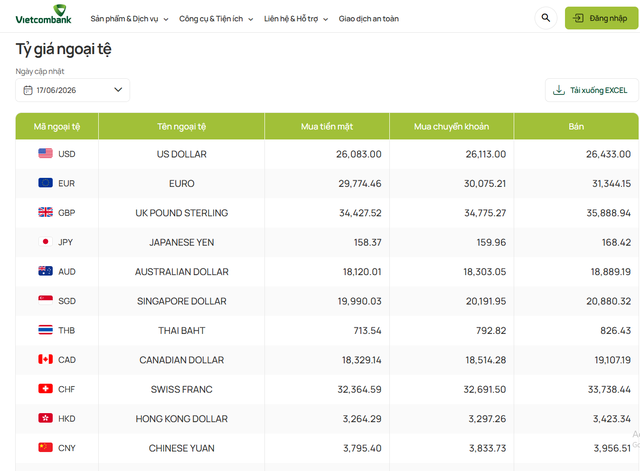The width and height of the screenshot is (640, 471).
Task: Select the EURO name cell
Action: tap(182, 183)
